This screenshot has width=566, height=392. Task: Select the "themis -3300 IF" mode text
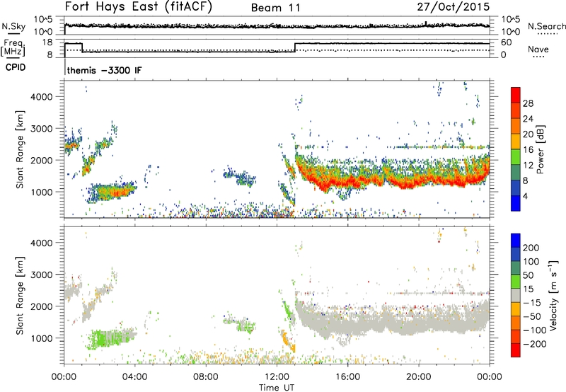tap(104, 70)
